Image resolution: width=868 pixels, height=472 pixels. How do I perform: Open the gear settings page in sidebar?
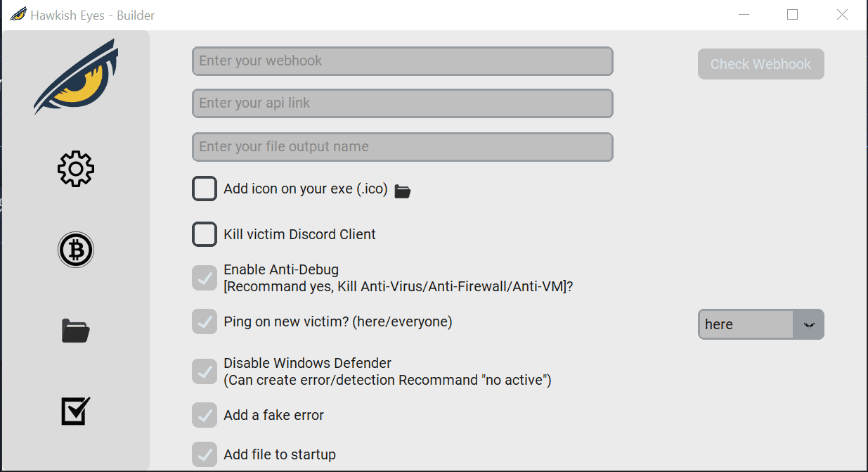[x=76, y=169]
